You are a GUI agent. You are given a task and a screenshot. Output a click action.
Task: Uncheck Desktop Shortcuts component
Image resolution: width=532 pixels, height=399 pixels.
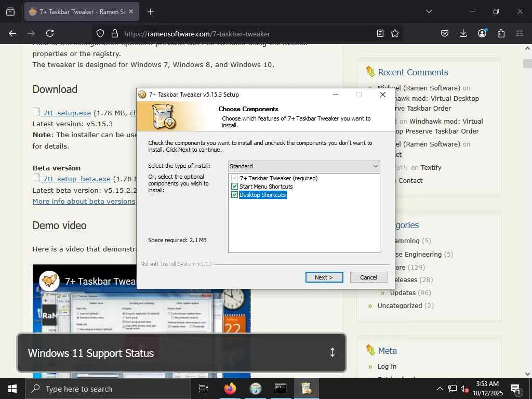click(x=234, y=195)
